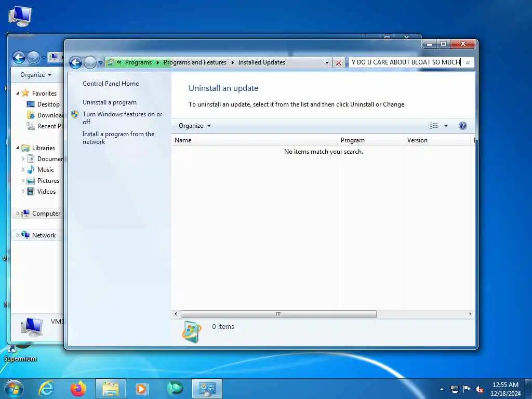Image resolution: width=532 pixels, height=399 pixels.
Task: Sort by Name column header
Action: (255, 140)
